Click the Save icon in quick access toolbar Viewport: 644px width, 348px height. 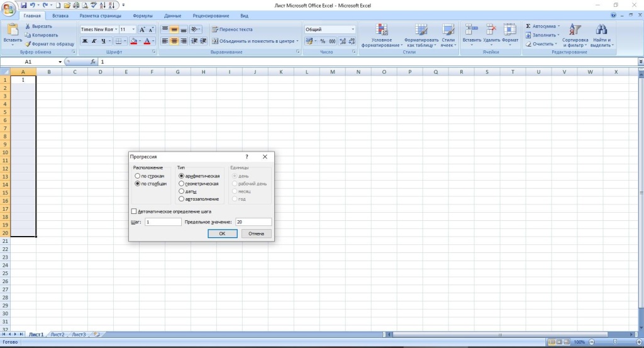pos(23,5)
